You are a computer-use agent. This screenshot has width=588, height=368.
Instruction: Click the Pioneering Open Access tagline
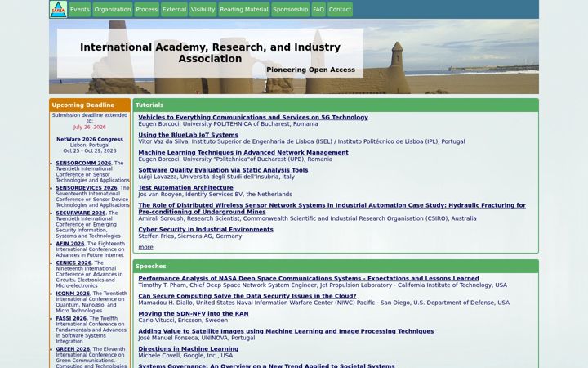point(310,70)
